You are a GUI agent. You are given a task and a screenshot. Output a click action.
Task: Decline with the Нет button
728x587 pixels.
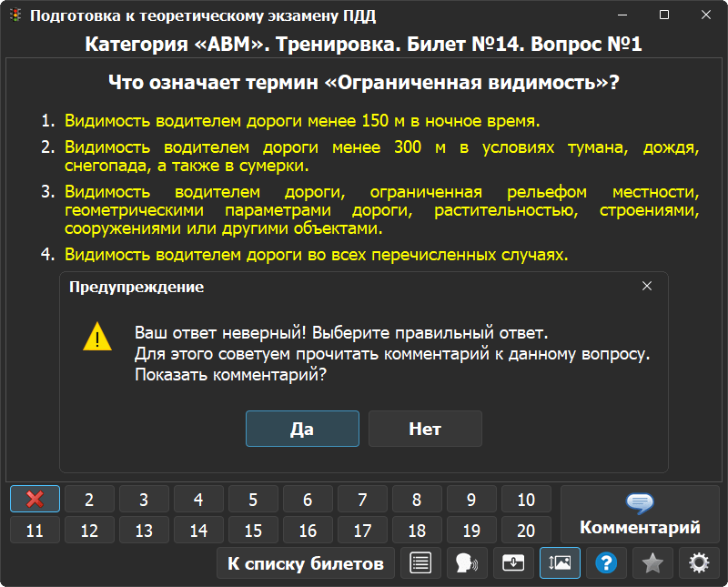point(425,429)
